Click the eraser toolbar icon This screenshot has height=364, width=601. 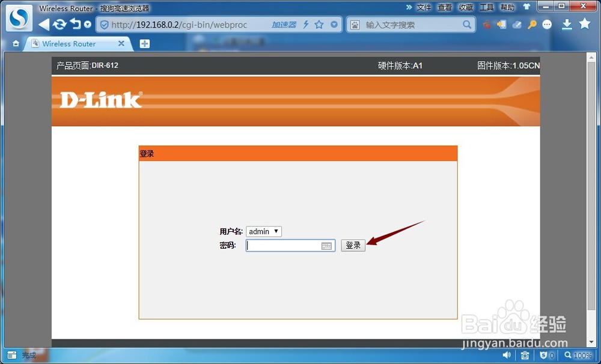click(x=517, y=25)
